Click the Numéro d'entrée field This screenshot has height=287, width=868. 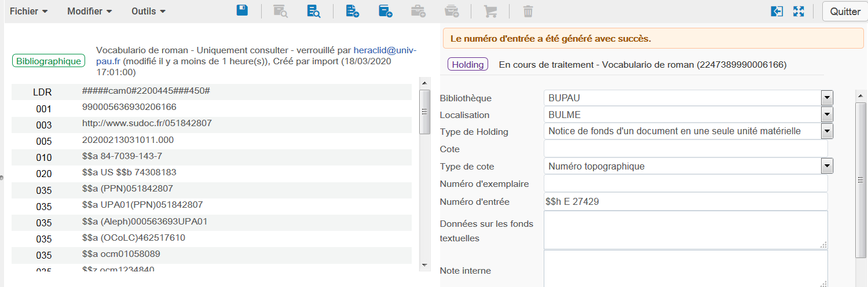point(685,201)
